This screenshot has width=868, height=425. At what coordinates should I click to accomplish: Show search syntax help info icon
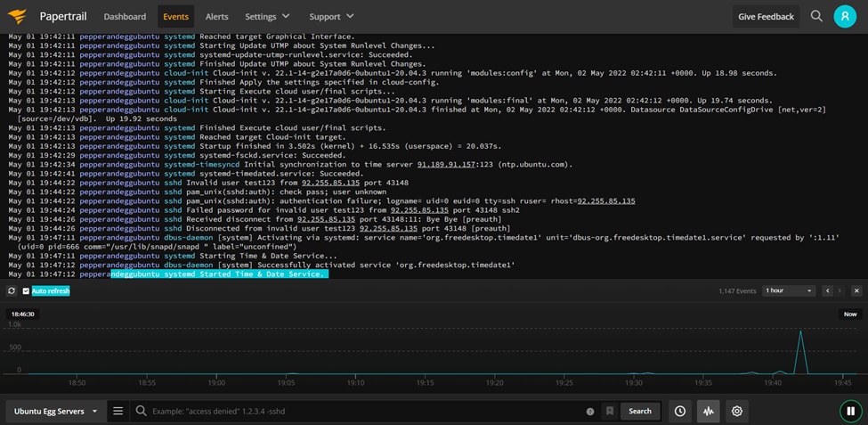pos(590,412)
